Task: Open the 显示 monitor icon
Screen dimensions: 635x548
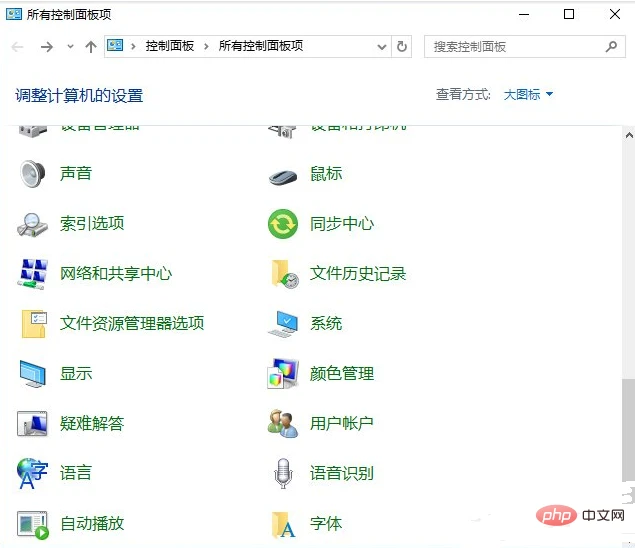Action: [x=32, y=373]
